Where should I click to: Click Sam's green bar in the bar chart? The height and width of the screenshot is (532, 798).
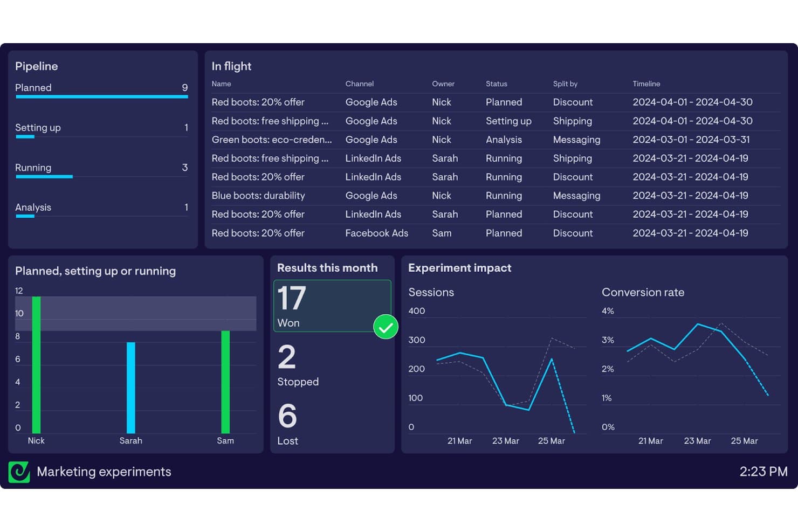tap(225, 382)
